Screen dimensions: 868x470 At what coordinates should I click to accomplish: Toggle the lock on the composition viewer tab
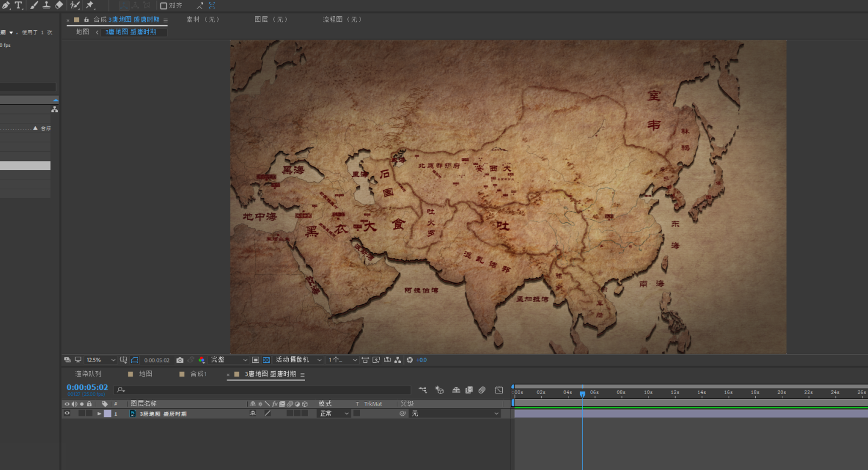coord(86,19)
